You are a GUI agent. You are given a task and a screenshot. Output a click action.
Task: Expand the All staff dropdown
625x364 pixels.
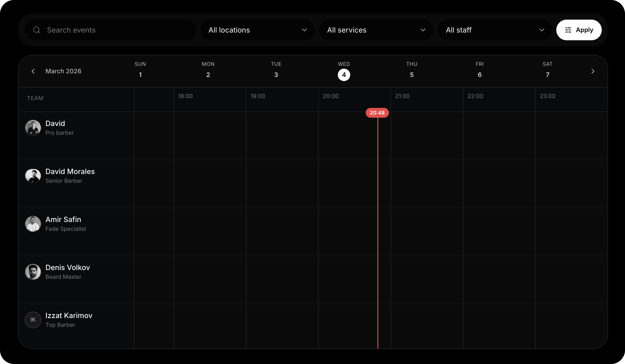(x=494, y=30)
